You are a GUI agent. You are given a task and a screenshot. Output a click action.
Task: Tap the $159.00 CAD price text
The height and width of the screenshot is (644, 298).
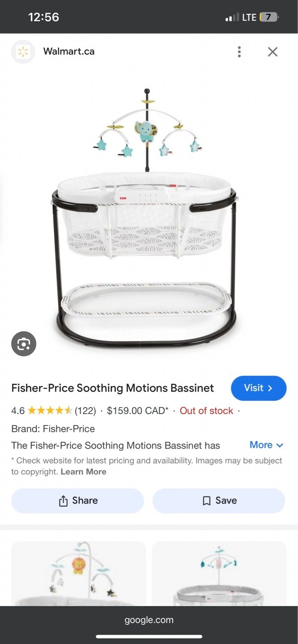pos(138,411)
